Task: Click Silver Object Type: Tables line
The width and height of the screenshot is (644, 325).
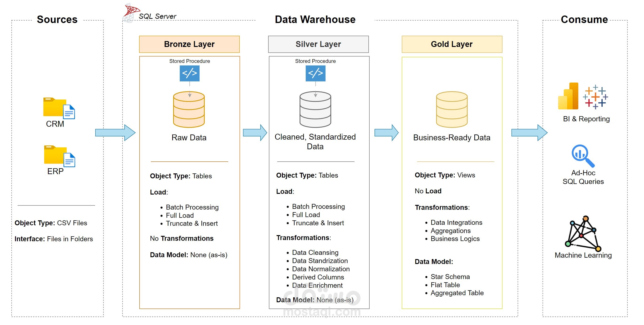Action: coord(307,175)
